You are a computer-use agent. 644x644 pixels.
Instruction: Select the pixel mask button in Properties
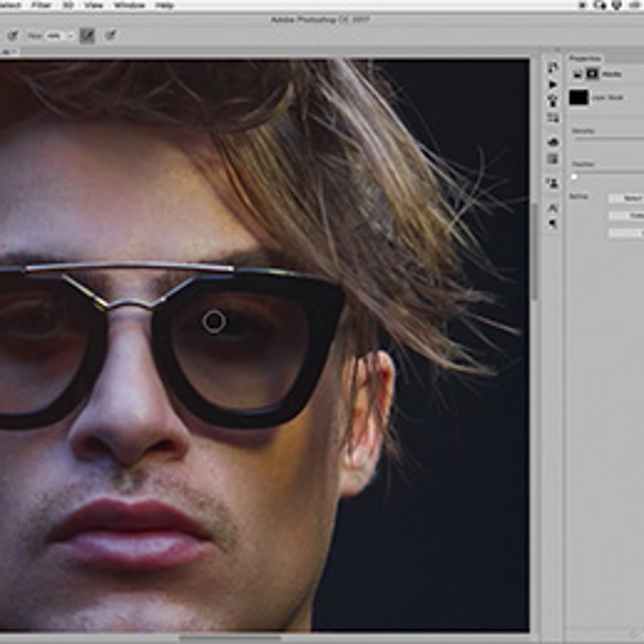577,74
